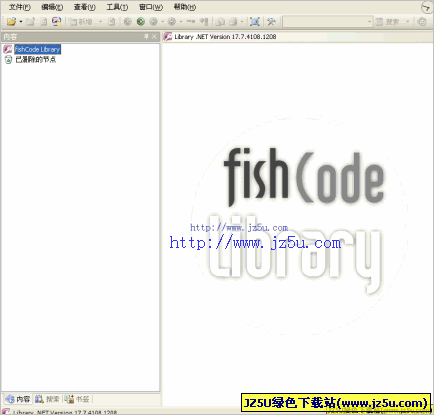Click the fishCode Library node's icon in the tree
This screenshot has width=434, height=415.
tap(8, 49)
